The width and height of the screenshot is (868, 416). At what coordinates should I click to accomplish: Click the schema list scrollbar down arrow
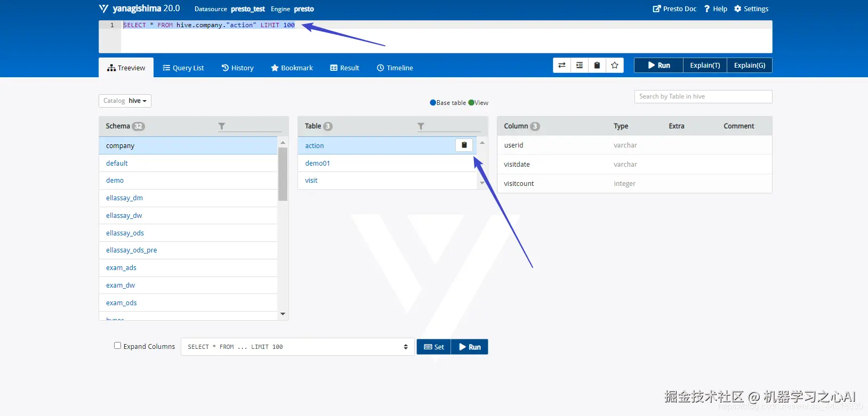click(283, 314)
